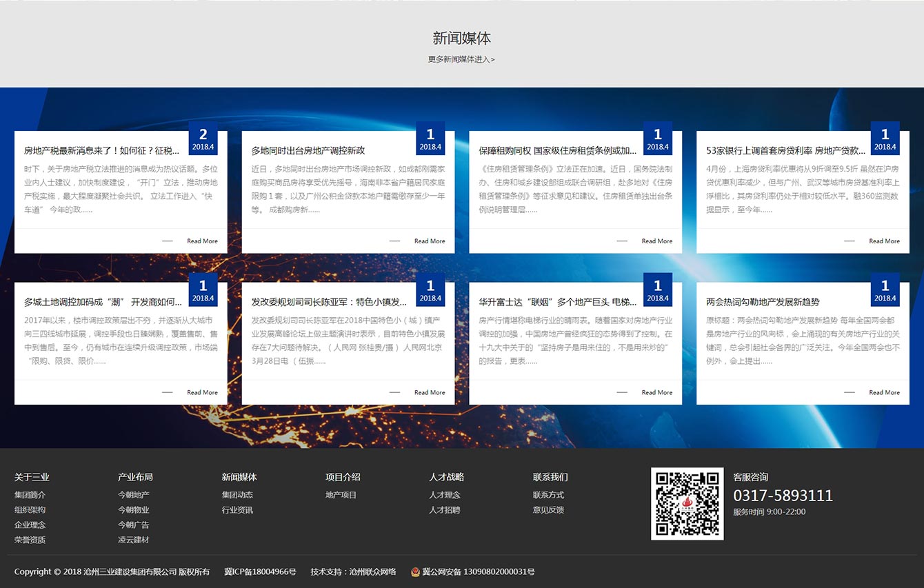Click the copyright text 沧州三业建设集团有限公司

[130, 572]
